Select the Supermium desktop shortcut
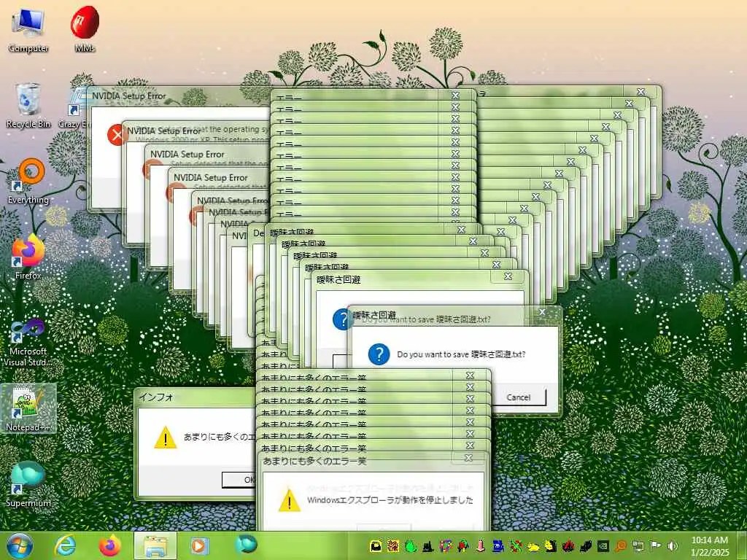The width and height of the screenshot is (747, 560). click(x=28, y=484)
